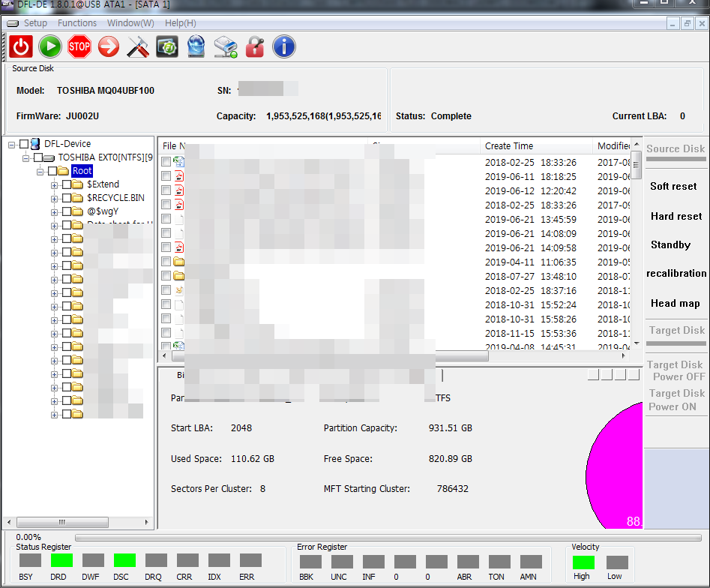
Task: Tick the checkbox next to DFL-Device
Action: click(24, 144)
